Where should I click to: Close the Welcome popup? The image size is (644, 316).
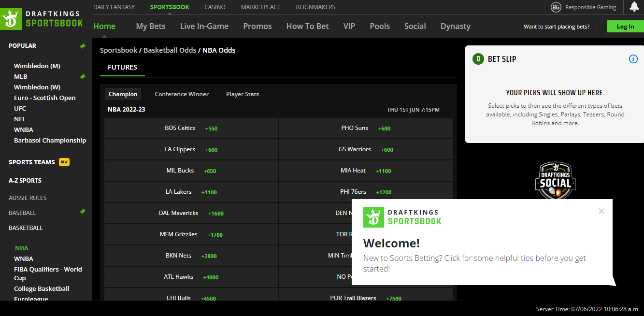click(601, 211)
